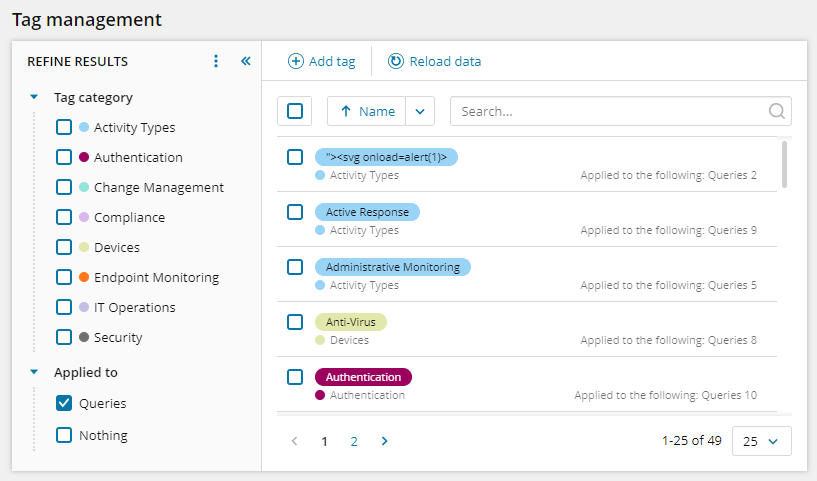Click the dark gray Security color dot

click(x=84, y=337)
